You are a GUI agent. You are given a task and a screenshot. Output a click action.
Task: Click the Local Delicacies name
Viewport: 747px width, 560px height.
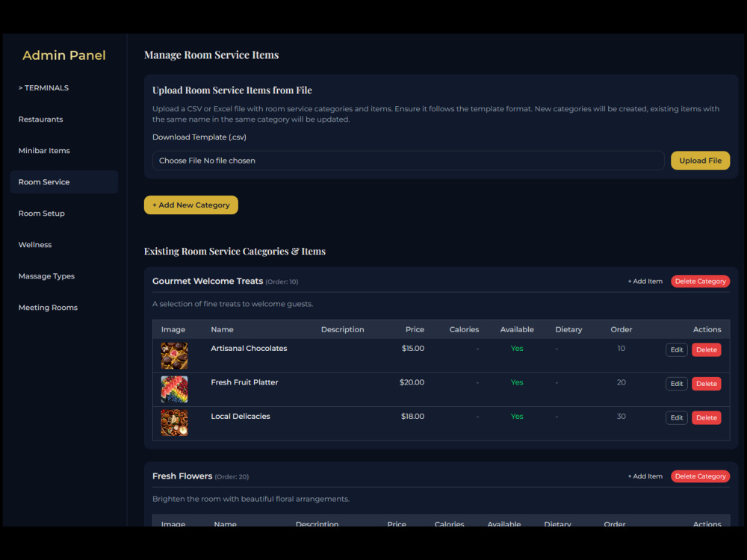coord(240,416)
